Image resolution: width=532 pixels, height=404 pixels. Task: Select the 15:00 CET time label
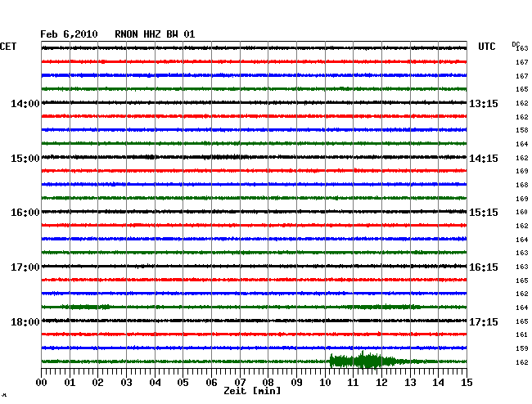click(25, 159)
